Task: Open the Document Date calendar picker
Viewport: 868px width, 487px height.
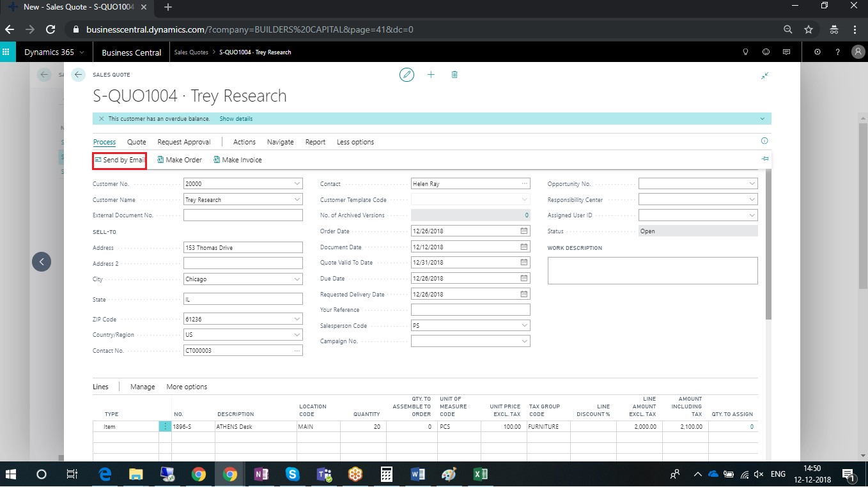Action: tap(524, 247)
